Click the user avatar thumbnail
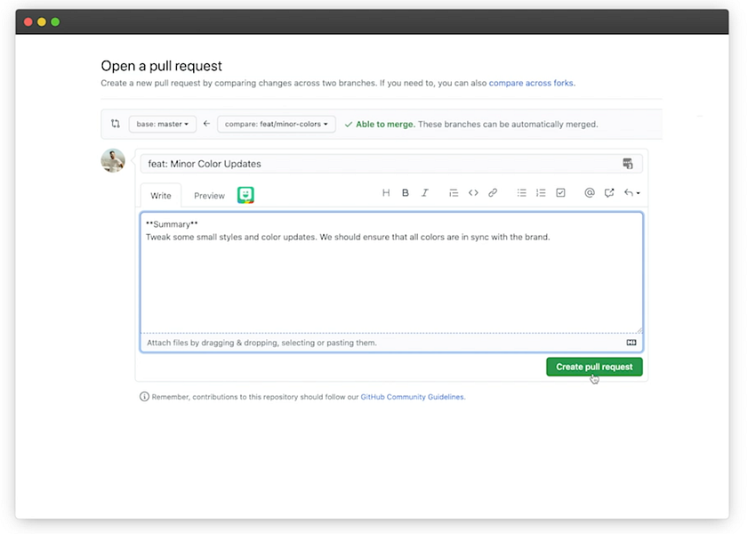Viewport: 756px width, 534px height. pos(113,160)
